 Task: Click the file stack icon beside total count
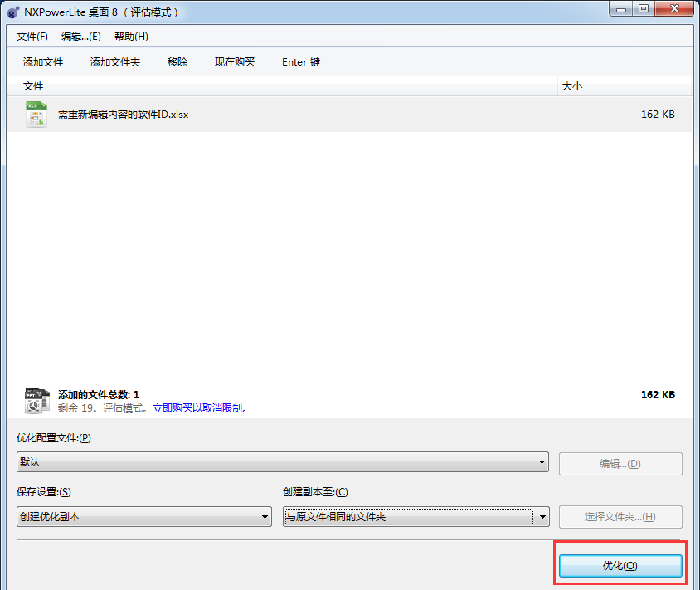(36, 400)
